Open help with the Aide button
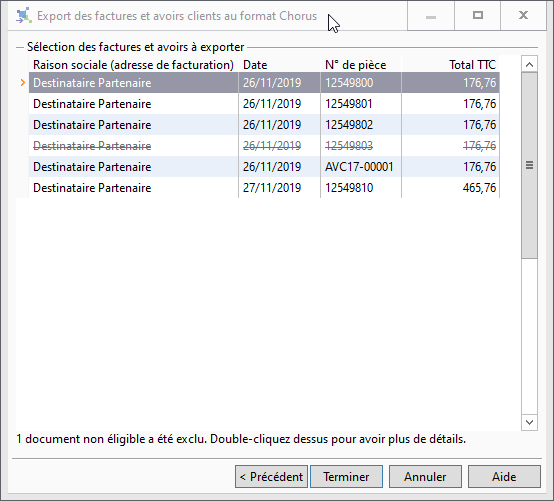This screenshot has height=501, width=554. tap(504, 477)
